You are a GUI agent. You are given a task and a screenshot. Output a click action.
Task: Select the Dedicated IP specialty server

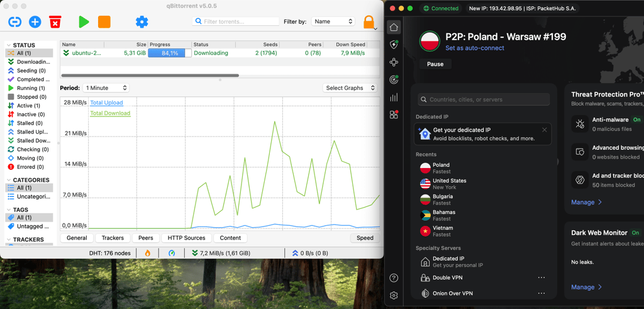[x=484, y=262]
